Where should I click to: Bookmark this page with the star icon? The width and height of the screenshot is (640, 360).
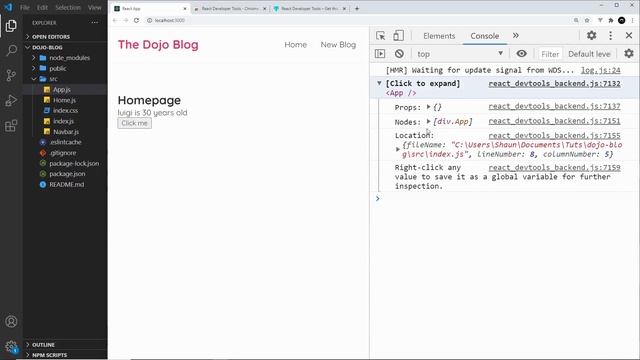[x=587, y=20]
